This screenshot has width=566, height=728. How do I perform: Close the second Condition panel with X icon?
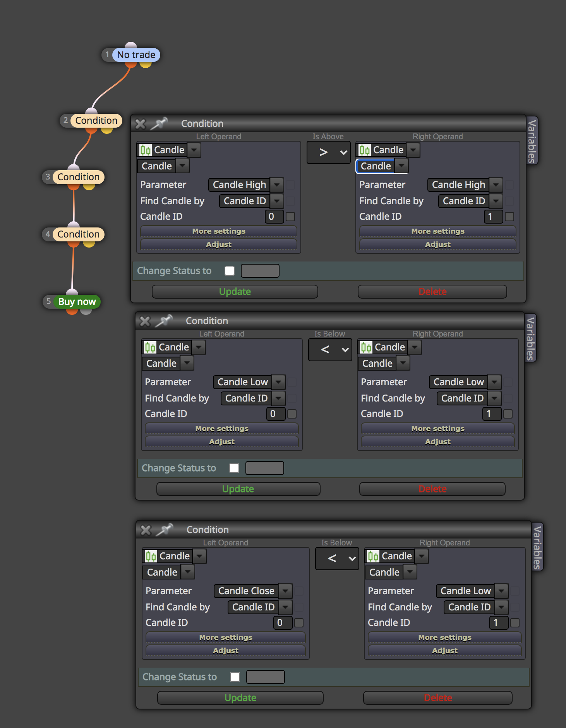pyautogui.click(x=145, y=321)
